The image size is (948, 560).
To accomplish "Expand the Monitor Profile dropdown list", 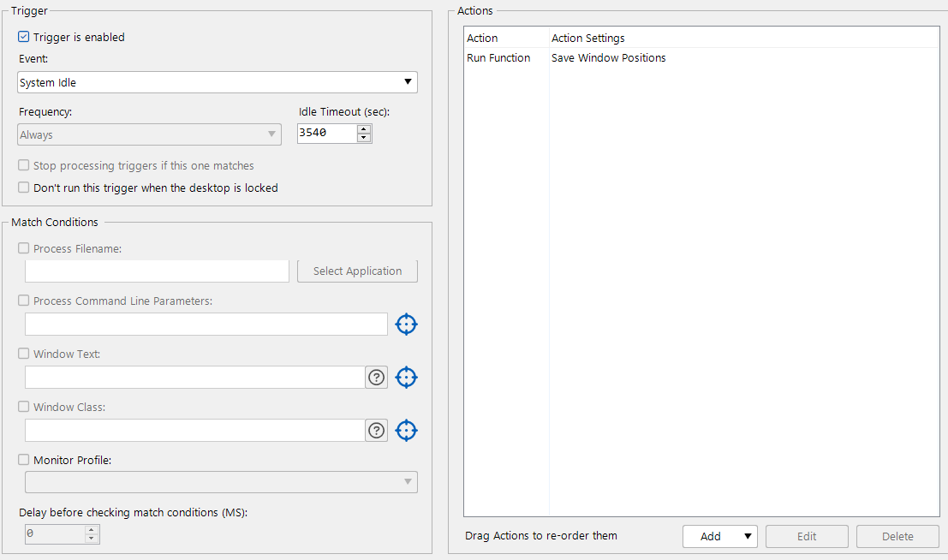I will [222, 482].
